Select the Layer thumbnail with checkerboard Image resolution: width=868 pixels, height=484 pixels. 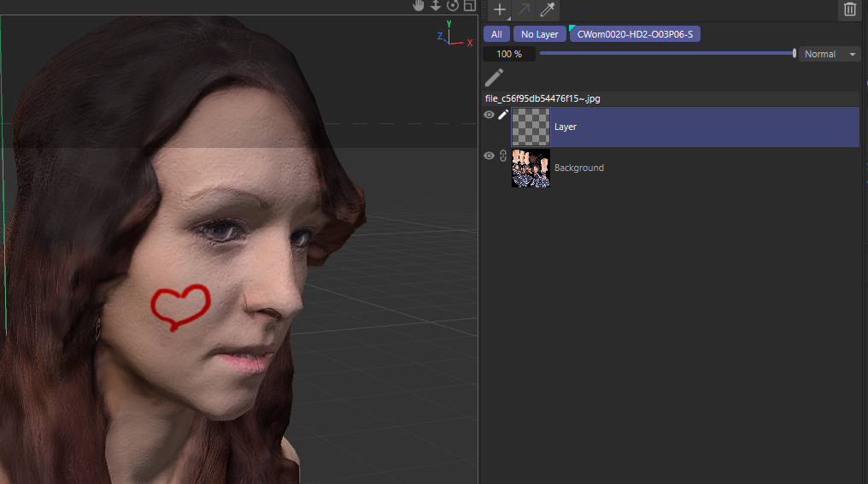(x=531, y=127)
